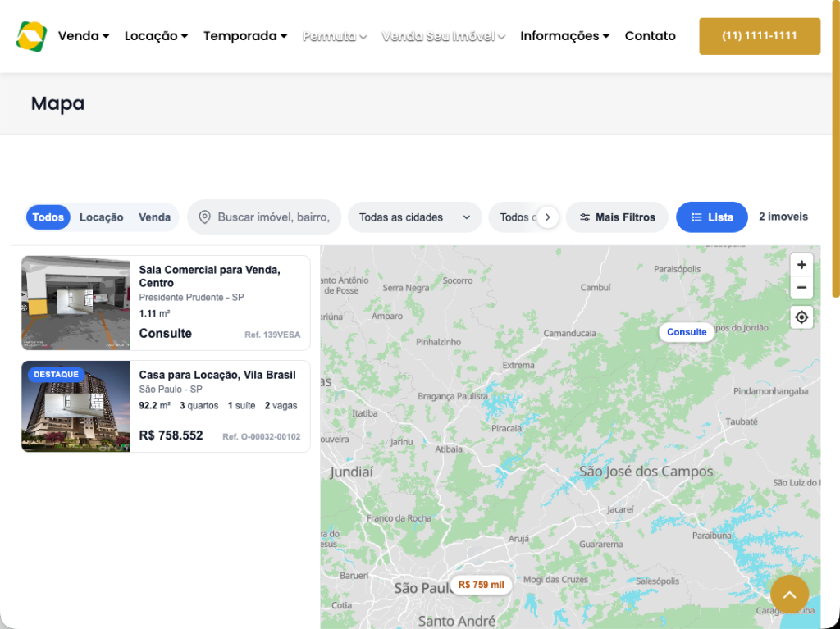Select the Venda filter tab
This screenshot has height=629, width=840.
pyautogui.click(x=154, y=217)
